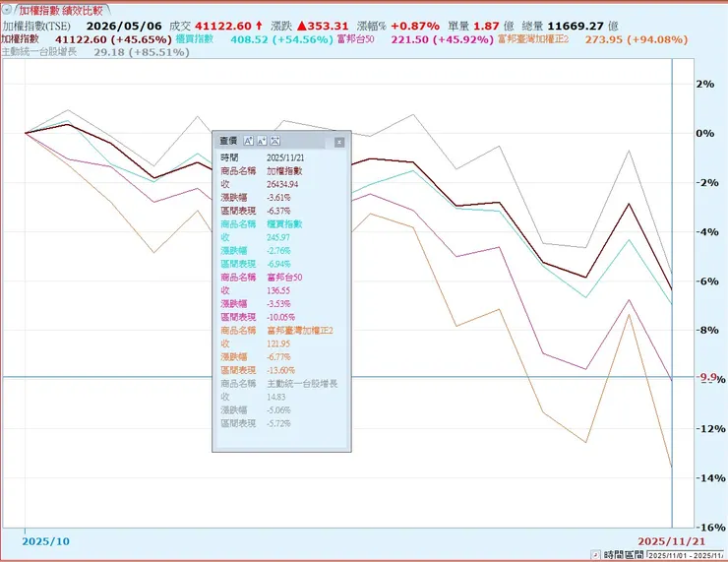Click the 富邦台50 legend label at top
Screen dimensions: 728x562
click(356, 39)
